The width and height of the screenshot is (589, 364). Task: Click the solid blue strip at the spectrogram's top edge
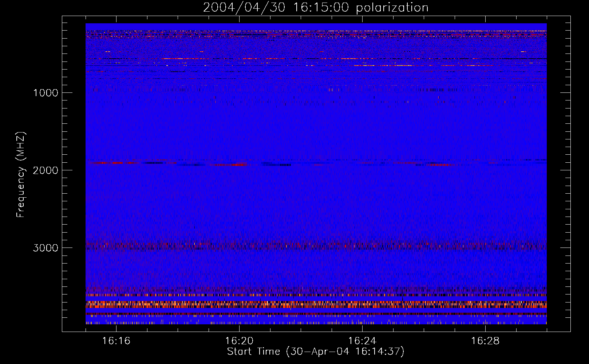316,26
